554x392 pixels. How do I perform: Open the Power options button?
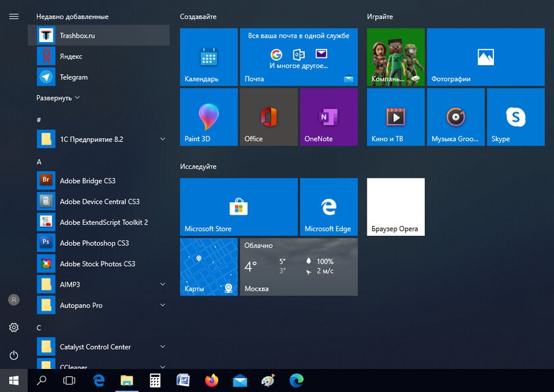[14, 355]
